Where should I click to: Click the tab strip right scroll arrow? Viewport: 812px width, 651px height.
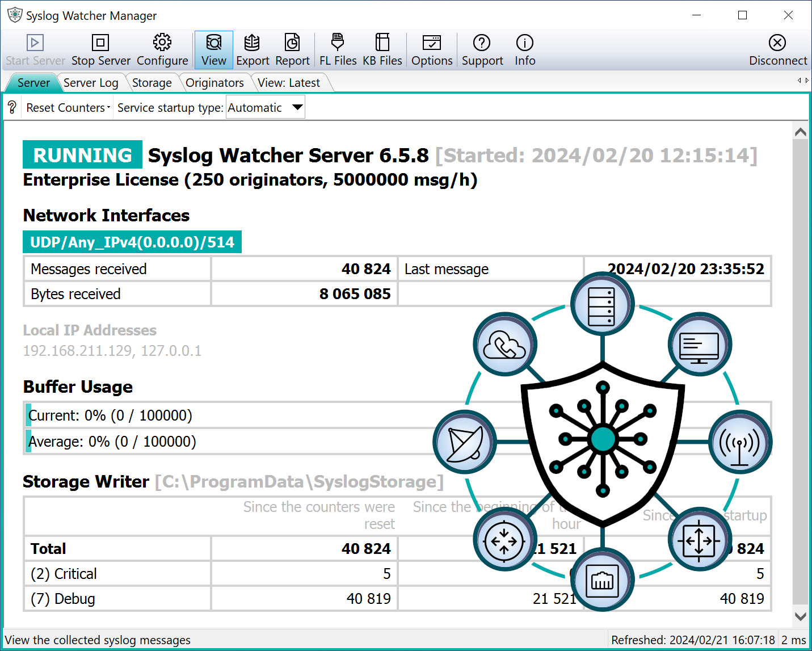point(807,81)
